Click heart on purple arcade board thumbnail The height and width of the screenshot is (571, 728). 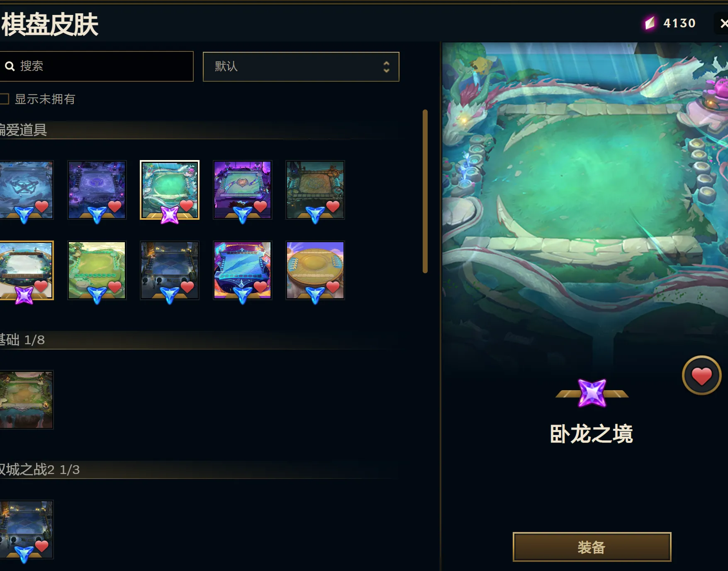click(260, 206)
